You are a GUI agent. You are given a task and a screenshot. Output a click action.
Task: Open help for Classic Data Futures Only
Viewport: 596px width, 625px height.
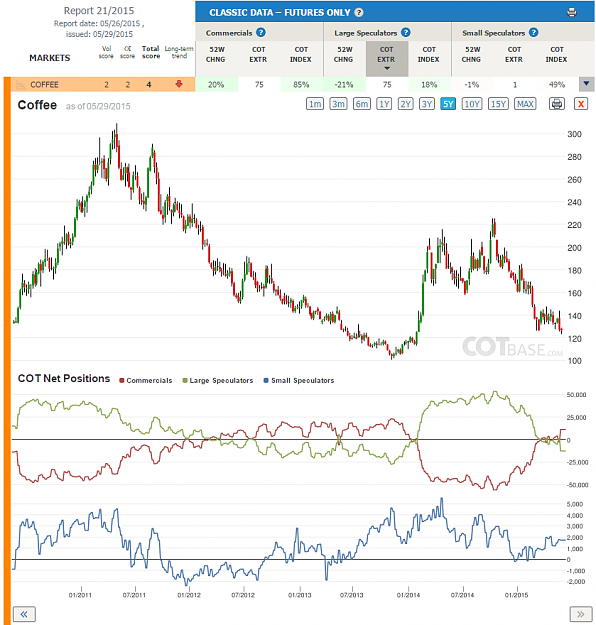[359, 12]
